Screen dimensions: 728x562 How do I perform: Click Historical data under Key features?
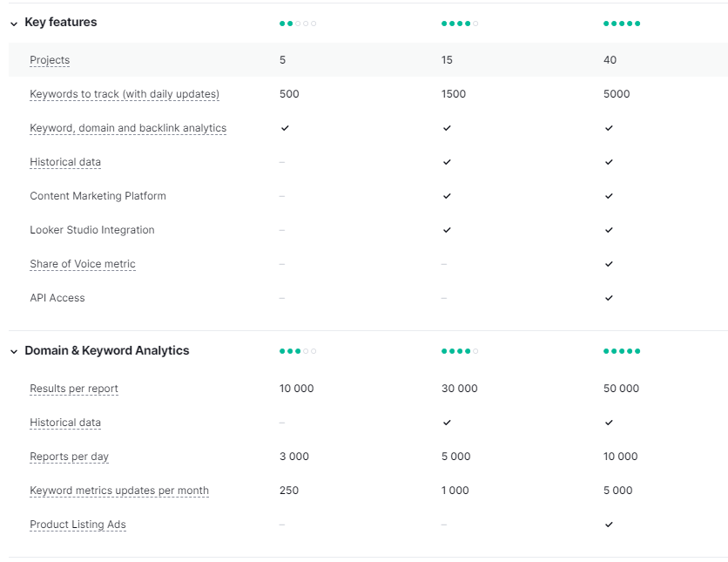point(65,162)
